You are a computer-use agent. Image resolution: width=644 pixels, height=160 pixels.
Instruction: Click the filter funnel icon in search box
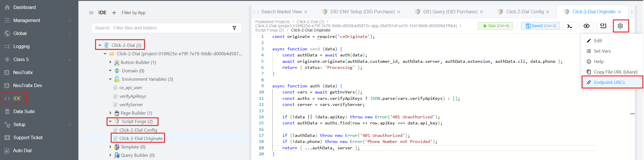tap(234, 28)
